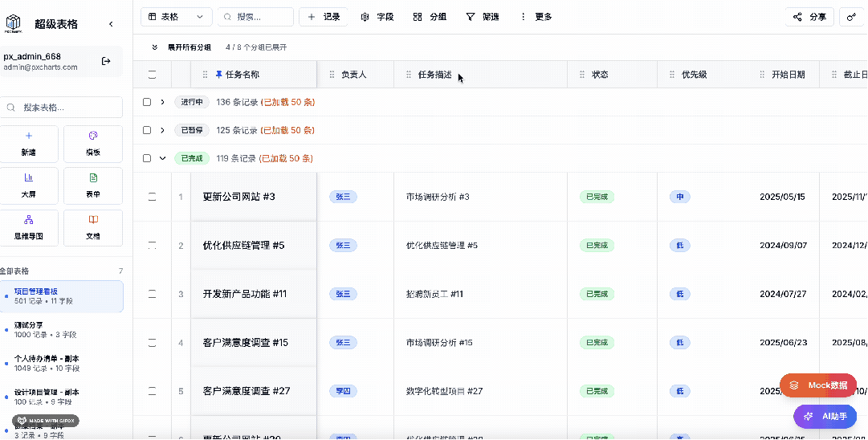Open the 更多 more options menu
This screenshot has height=440, width=868.
[536, 17]
